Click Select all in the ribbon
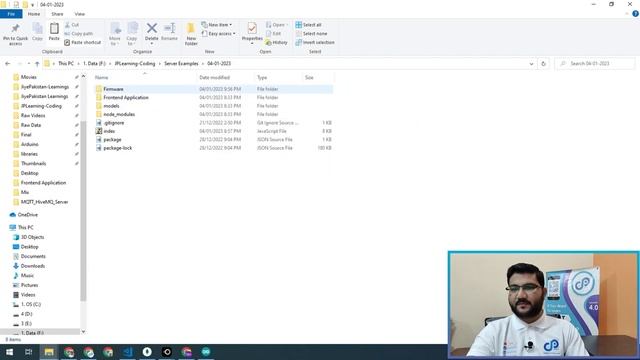Screen dimensions: 640x360 [309, 25]
